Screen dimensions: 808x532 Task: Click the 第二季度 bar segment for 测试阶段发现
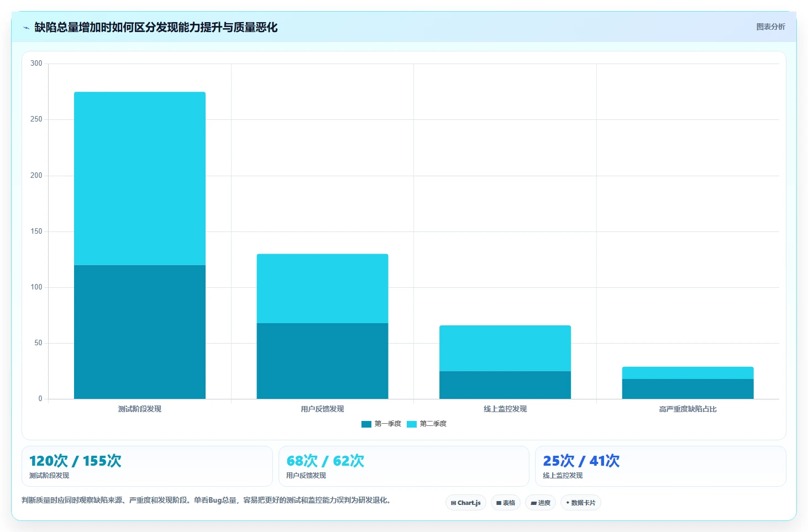click(140, 178)
